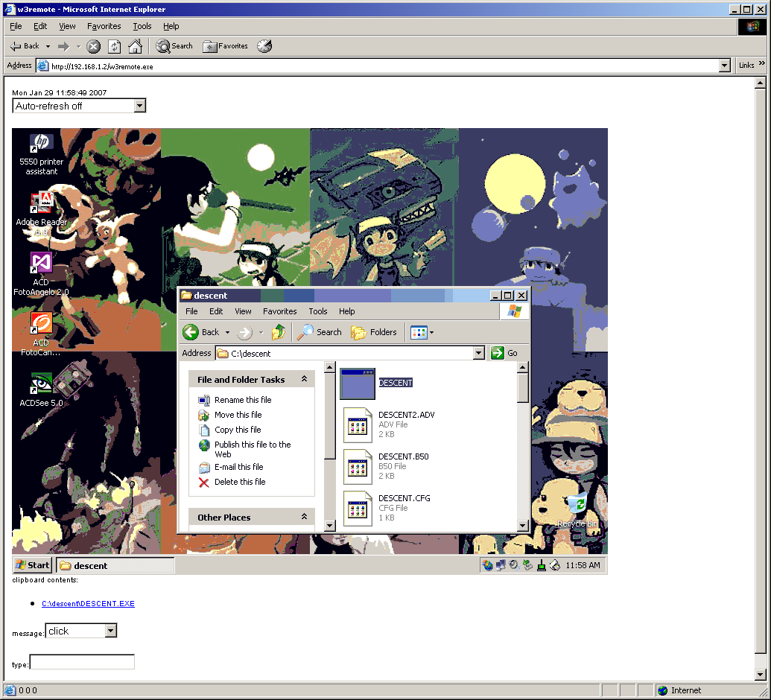This screenshot has height=700, width=771.
Task: Open Search in descent explorer window
Action: (319, 332)
